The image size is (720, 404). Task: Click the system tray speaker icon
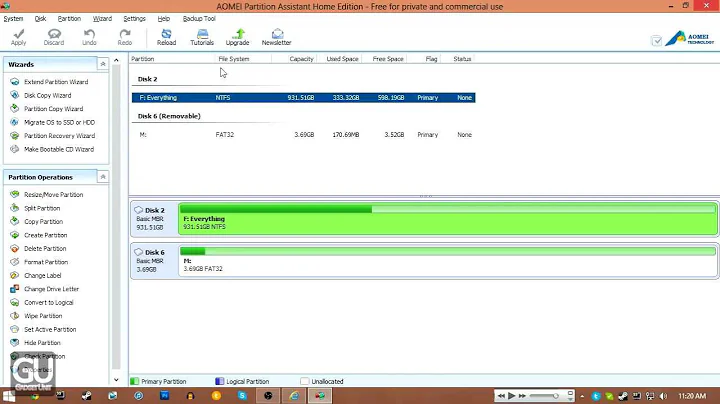663,396
